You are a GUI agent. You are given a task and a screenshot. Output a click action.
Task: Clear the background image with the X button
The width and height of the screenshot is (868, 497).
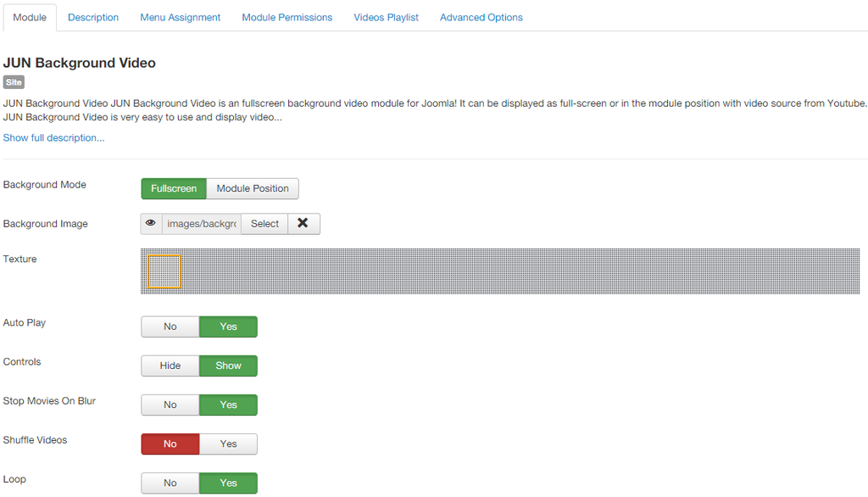click(x=303, y=224)
